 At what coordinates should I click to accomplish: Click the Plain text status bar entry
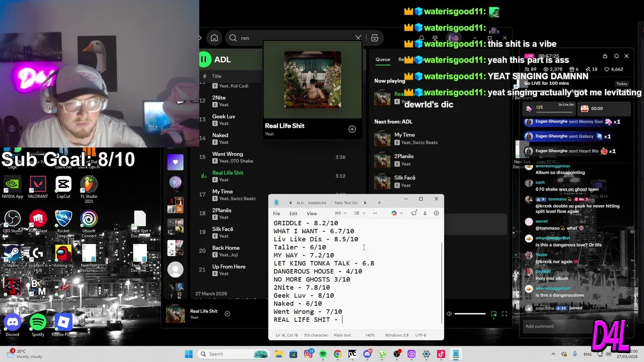pyautogui.click(x=342, y=335)
